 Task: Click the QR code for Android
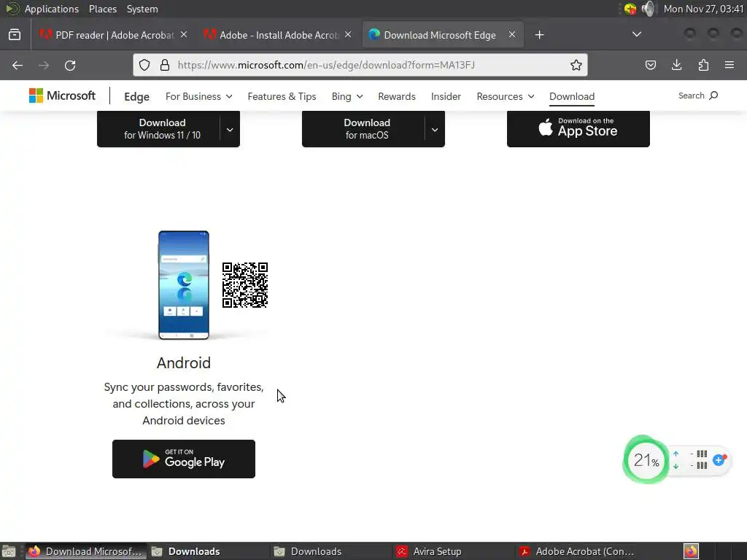(x=245, y=285)
